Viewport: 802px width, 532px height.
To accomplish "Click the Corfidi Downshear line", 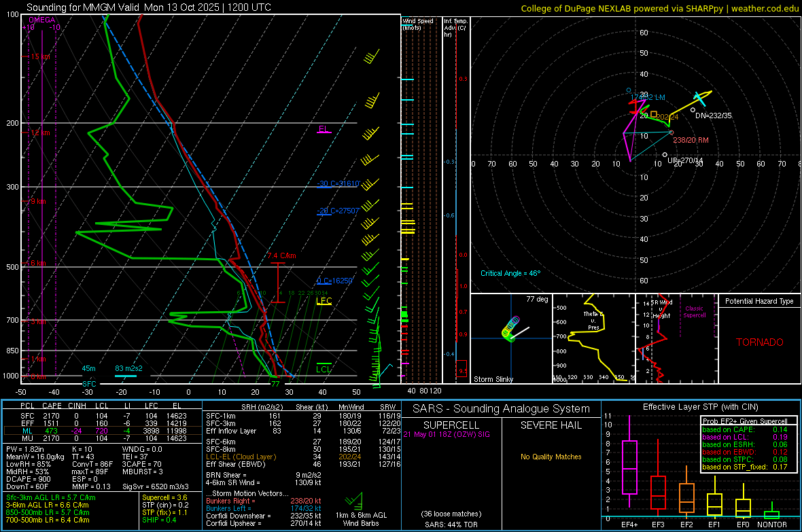I will (x=264, y=516).
